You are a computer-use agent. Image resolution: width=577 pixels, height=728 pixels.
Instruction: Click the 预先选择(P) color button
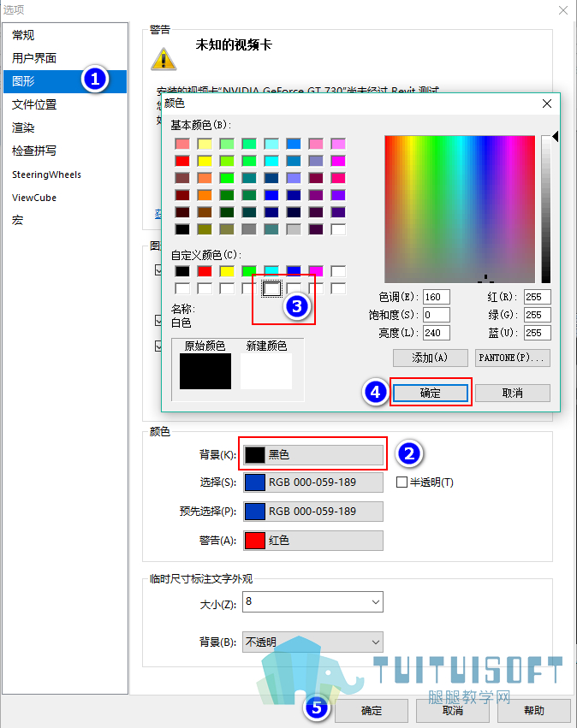(313, 512)
